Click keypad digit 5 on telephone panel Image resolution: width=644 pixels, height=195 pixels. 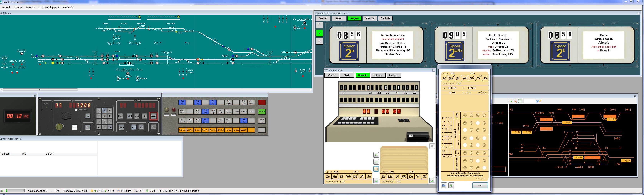pyautogui.click(x=104, y=116)
